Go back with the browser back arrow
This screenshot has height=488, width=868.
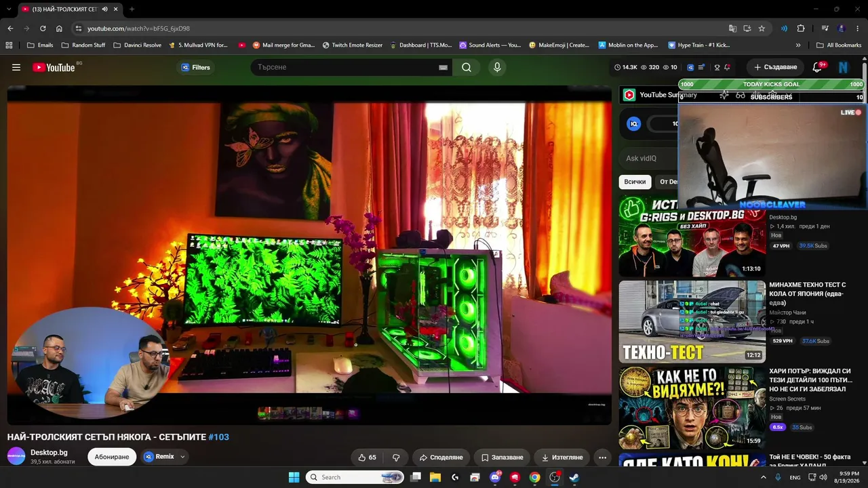(x=10, y=28)
